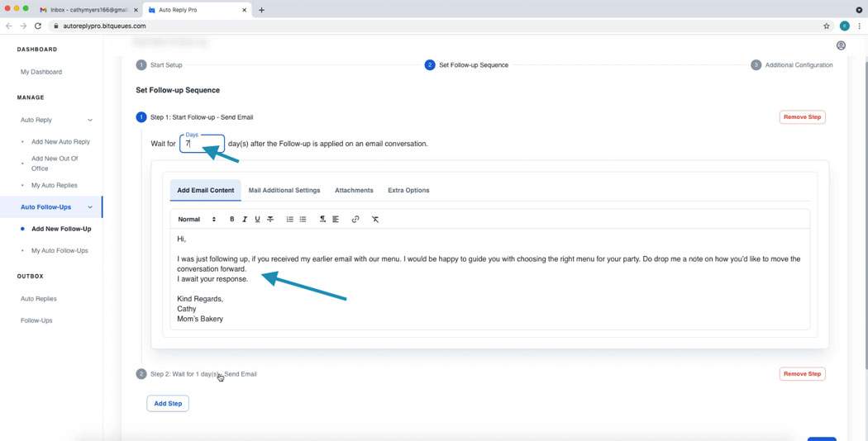Close the Auto Reply Pro tab
Image resolution: width=868 pixels, height=441 pixels.
click(246, 10)
